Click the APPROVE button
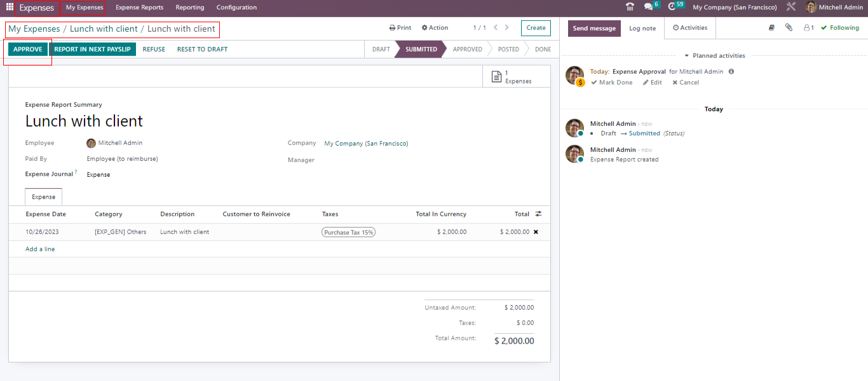This screenshot has width=868, height=381. [28, 50]
